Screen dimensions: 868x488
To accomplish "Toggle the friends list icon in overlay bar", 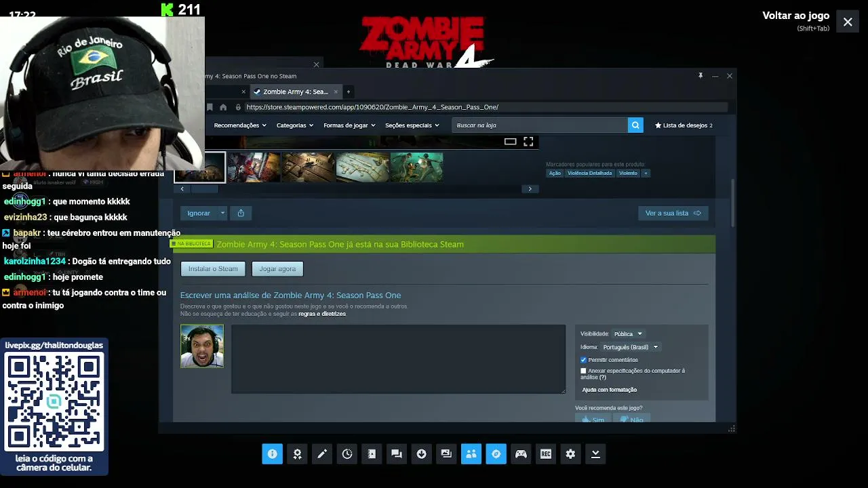I will [x=471, y=454].
